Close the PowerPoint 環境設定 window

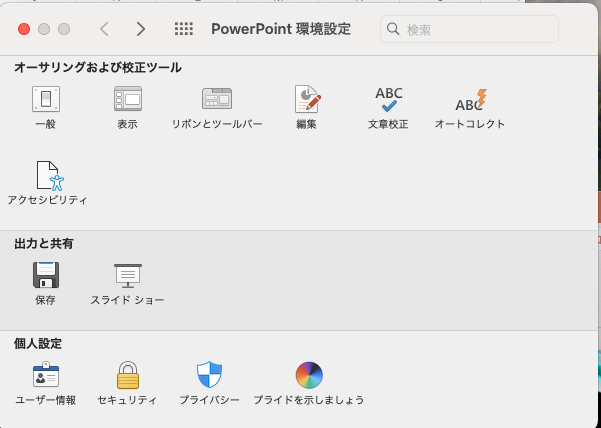click(x=24, y=29)
